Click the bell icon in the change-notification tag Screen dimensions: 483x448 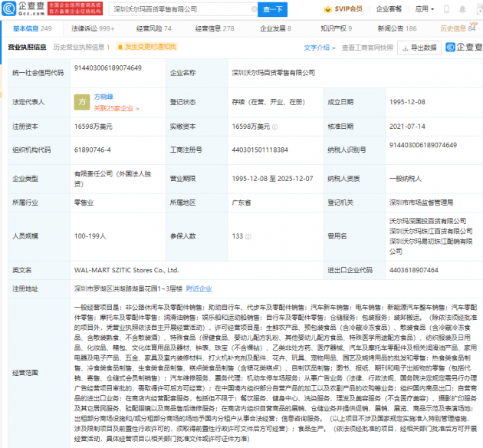[x=120, y=47]
